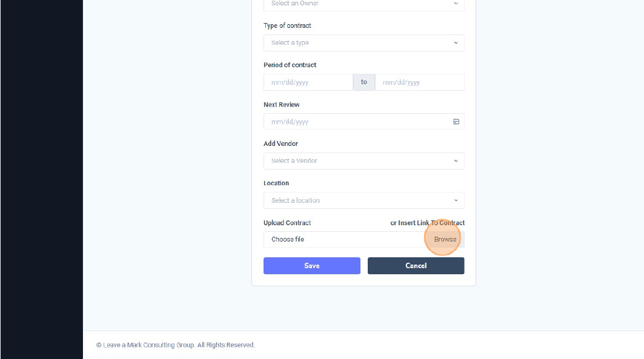Image resolution: width=644 pixels, height=359 pixels.
Task: Click the Leave a Mark copyright footer
Action: pos(176,344)
